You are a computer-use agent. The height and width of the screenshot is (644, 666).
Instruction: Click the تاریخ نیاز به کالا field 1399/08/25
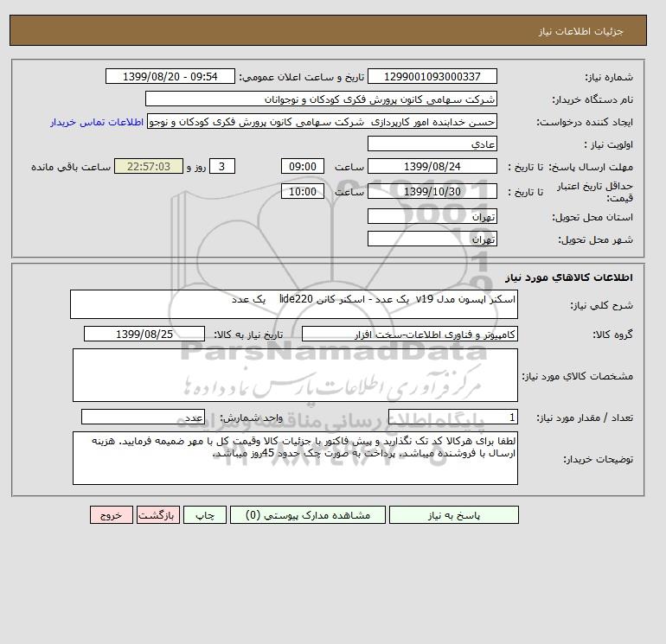pyautogui.click(x=144, y=334)
